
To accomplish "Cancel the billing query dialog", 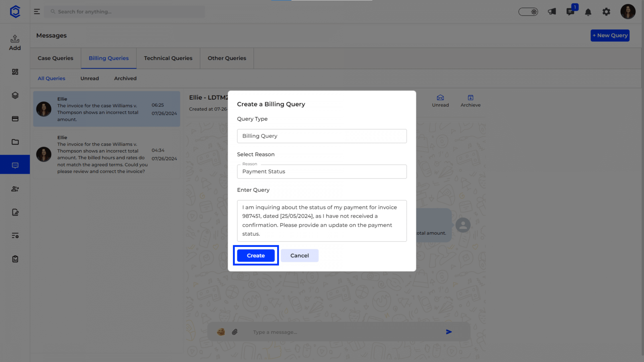I will pos(299,255).
